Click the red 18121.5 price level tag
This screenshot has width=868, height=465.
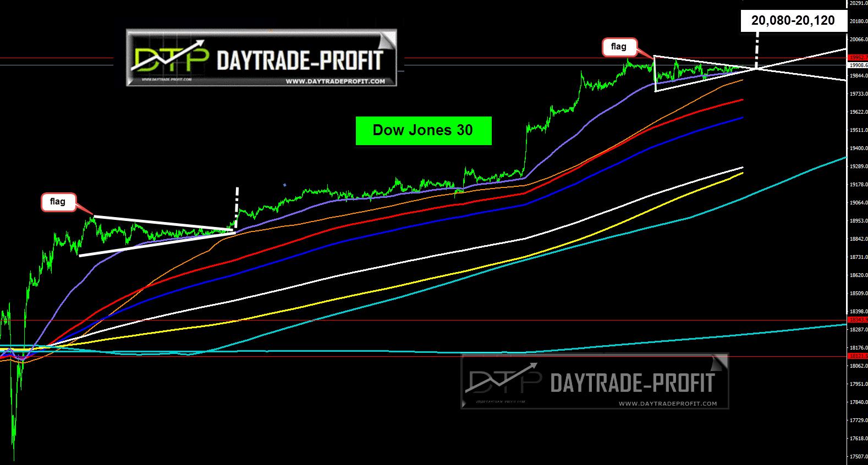click(x=858, y=356)
